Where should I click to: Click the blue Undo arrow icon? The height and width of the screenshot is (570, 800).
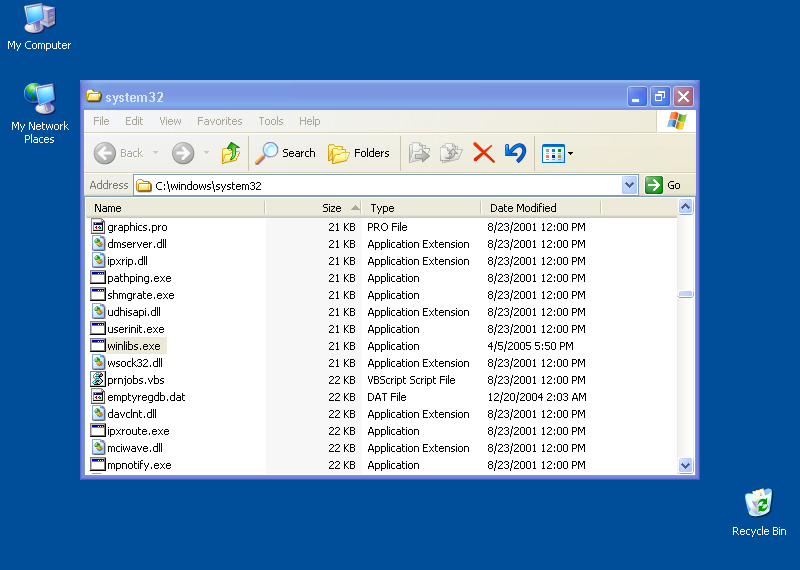click(515, 153)
